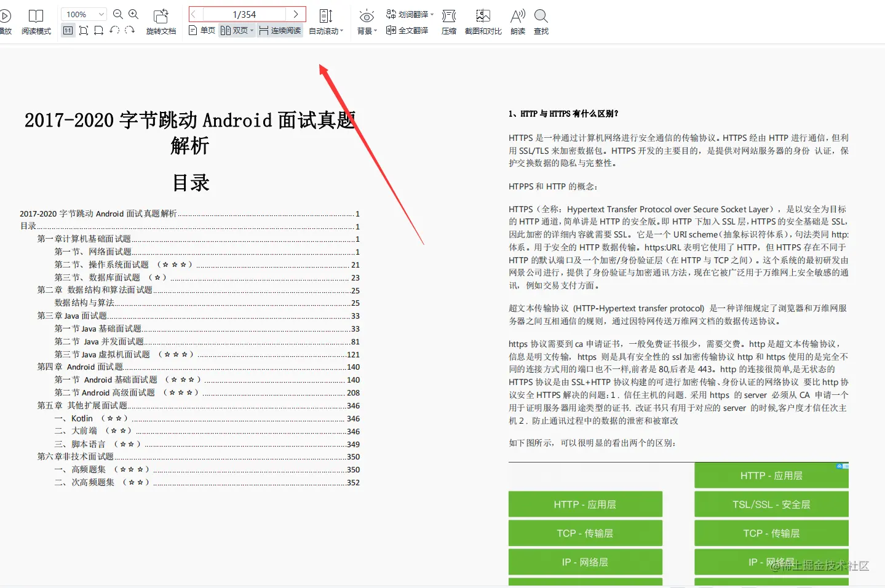The height and width of the screenshot is (588, 885).
Task: Click the 1/354 page number field
Action: point(244,14)
